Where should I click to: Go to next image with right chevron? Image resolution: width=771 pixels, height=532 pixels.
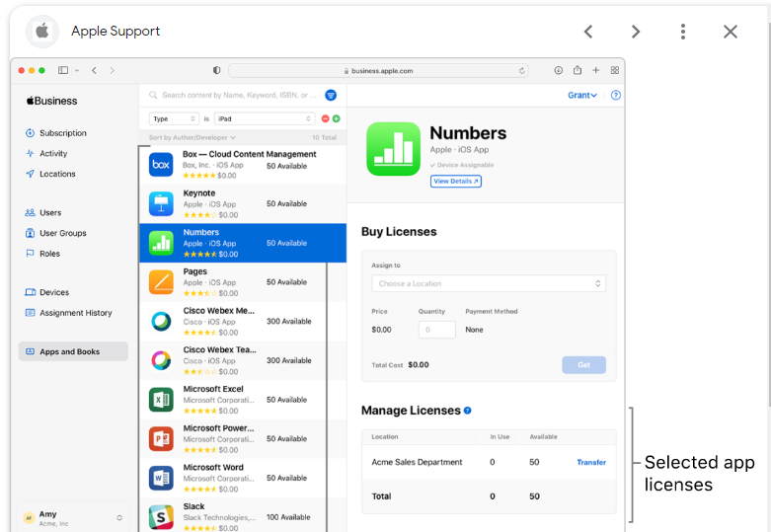click(x=636, y=32)
